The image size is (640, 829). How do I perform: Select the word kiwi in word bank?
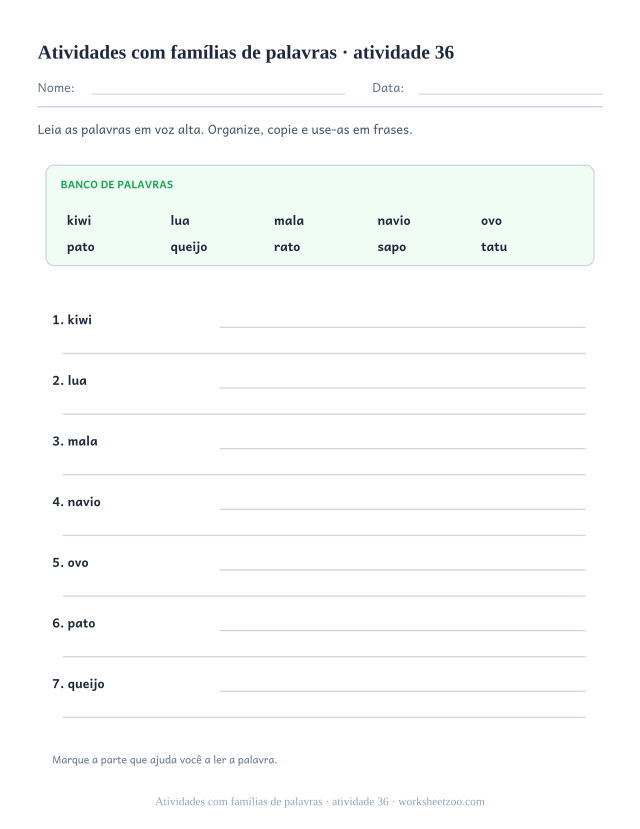click(79, 220)
